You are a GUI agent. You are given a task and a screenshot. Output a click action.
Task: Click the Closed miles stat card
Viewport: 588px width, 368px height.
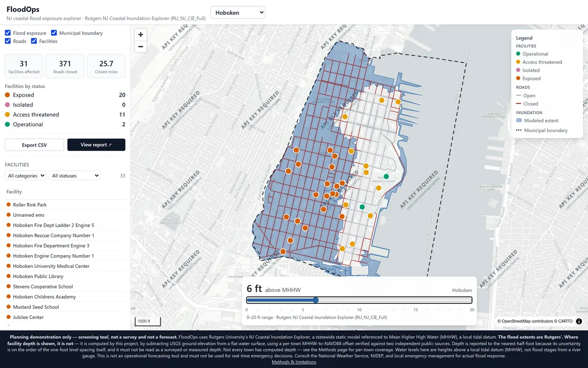coord(106,66)
